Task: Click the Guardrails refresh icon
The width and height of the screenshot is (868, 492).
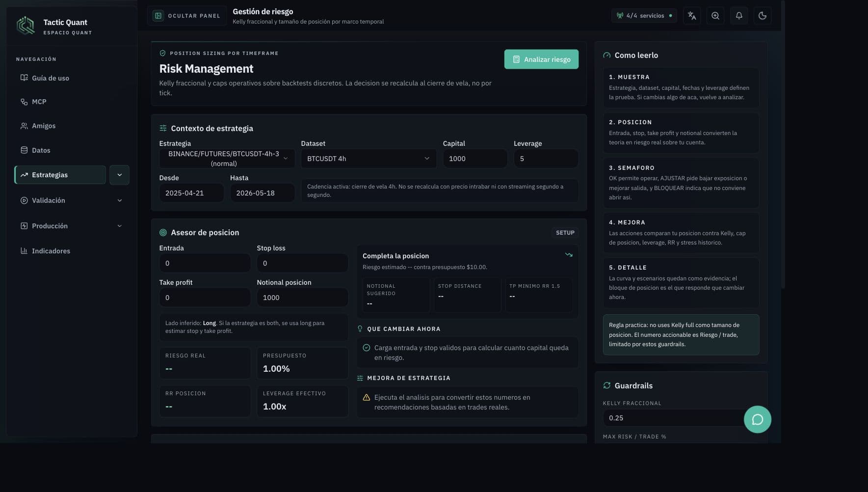Action: point(607,385)
